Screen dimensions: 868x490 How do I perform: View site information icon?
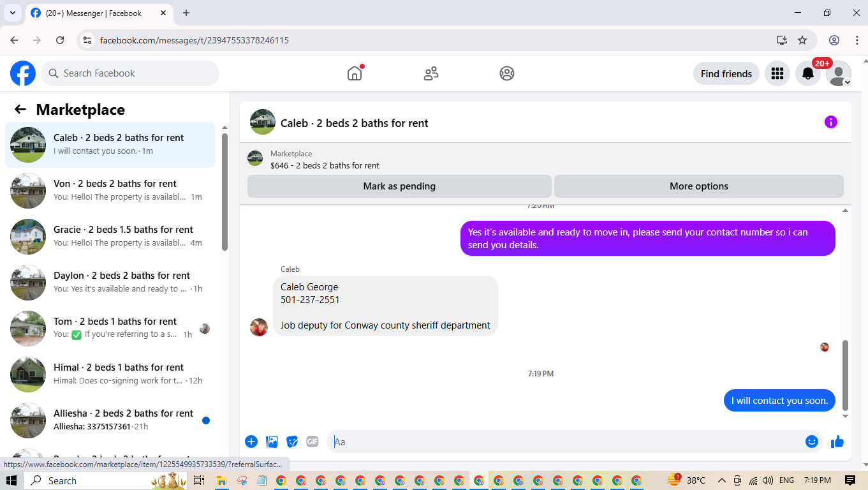[x=88, y=40]
